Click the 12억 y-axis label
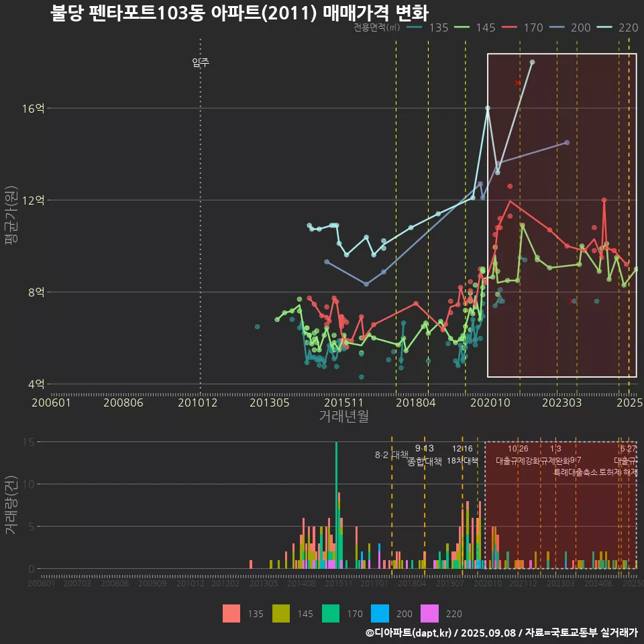Viewport: 644px width, 644px height. pyautogui.click(x=34, y=201)
